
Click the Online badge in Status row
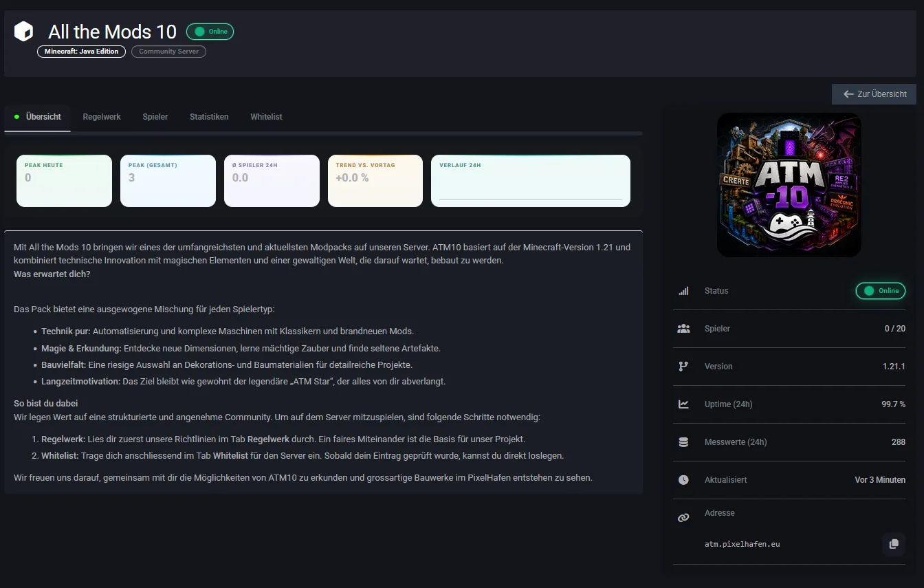click(x=881, y=291)
